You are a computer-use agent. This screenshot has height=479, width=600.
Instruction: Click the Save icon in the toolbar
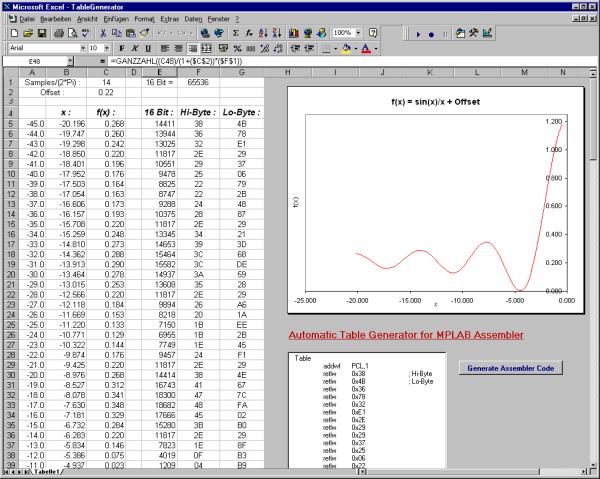click(x=41, y=33)
